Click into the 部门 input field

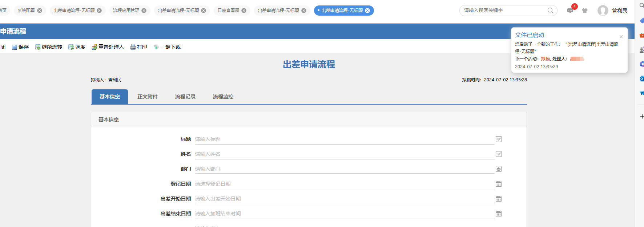point(344,169)
